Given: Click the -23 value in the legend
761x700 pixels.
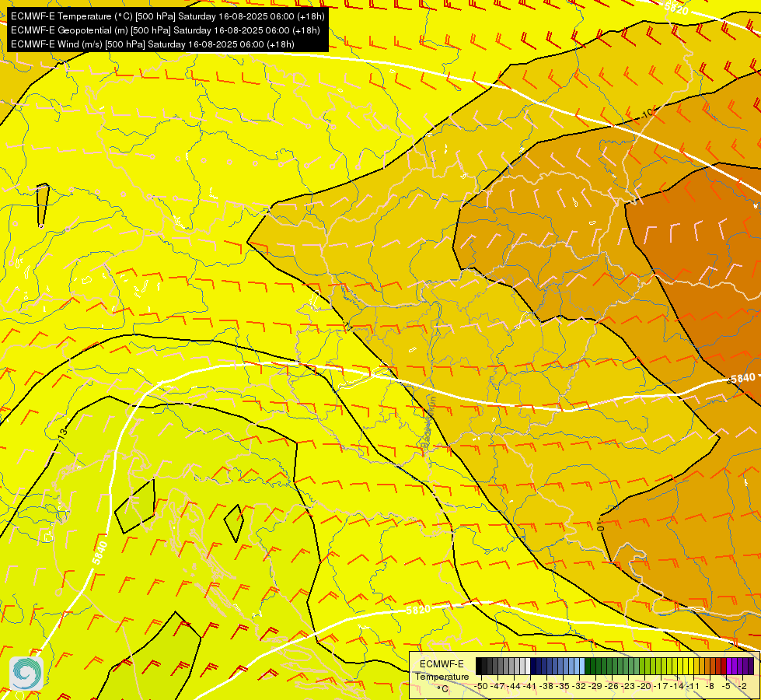Looking at the screenshot, I should [x=629, y=686].
